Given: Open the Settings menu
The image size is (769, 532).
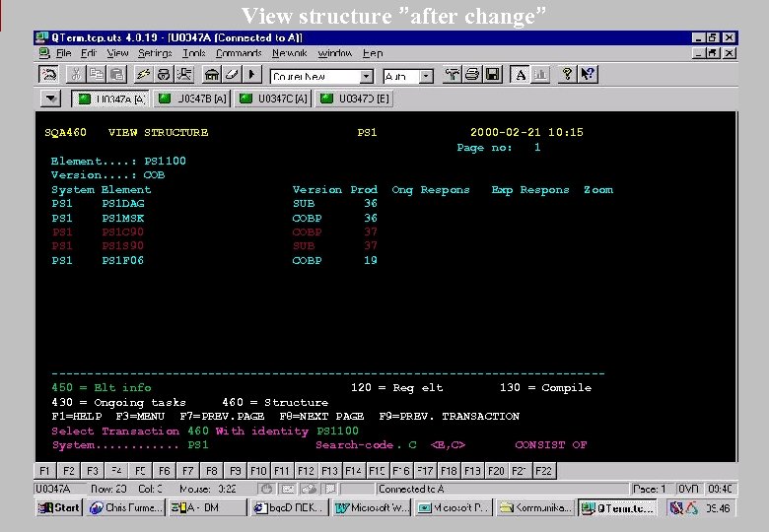Looking at the screenshot, I should coord(155,53).
